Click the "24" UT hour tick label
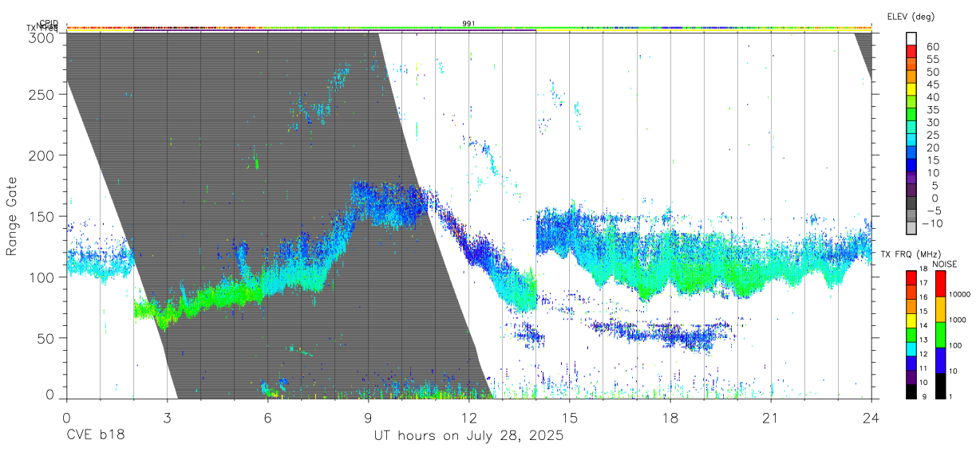980x452 pixels. click(x=871, y=419)
